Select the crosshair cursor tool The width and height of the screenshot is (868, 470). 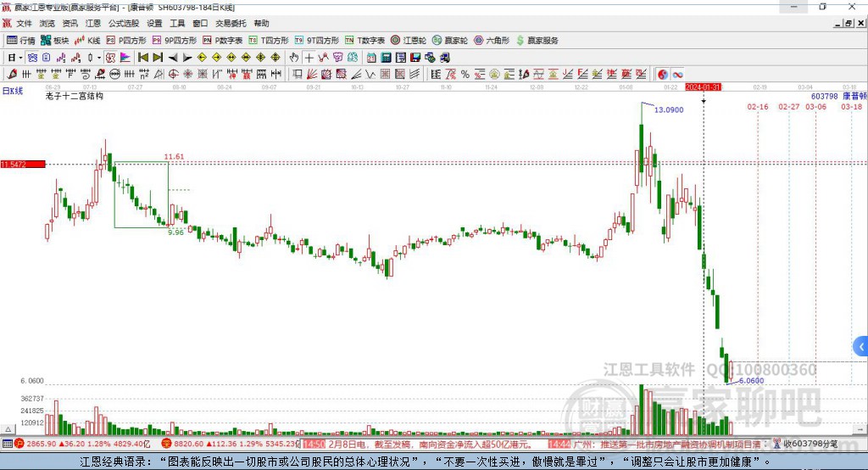pyautogui.click(x=309, y=58)
